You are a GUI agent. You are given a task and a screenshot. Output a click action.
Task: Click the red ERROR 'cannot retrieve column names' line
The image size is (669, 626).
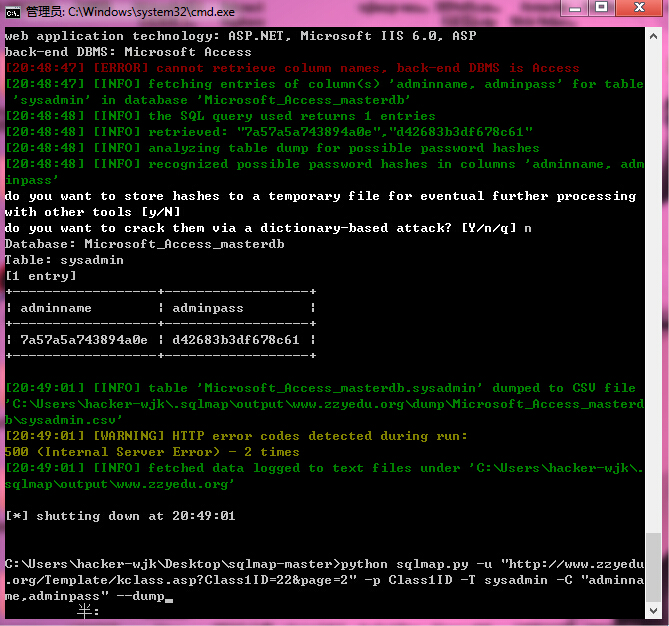pos(292,68)
